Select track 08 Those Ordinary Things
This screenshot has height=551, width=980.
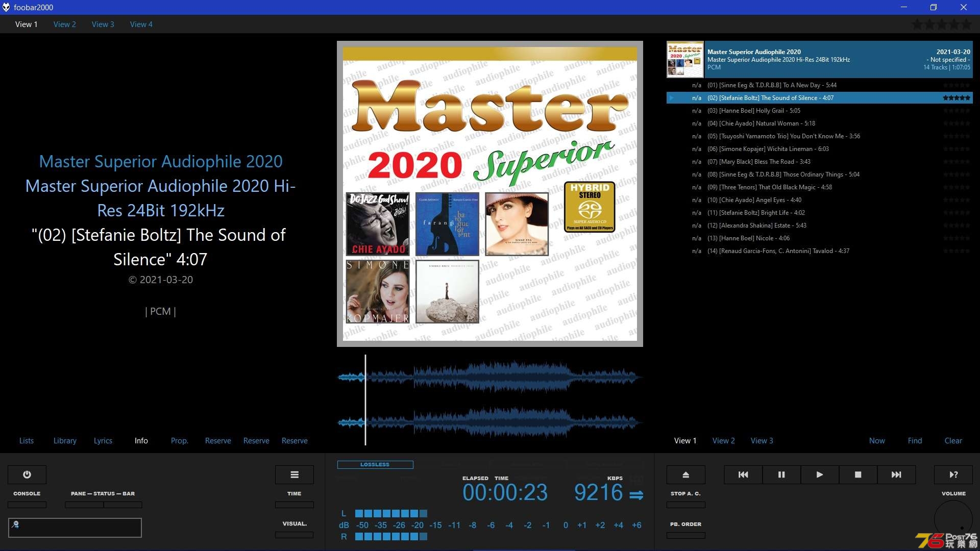coord(820,174)
